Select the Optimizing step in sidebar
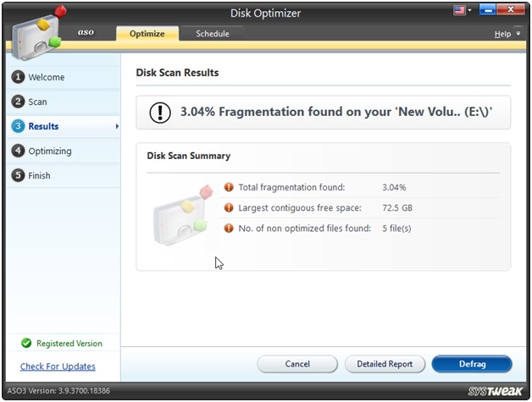 click(49, 151)
